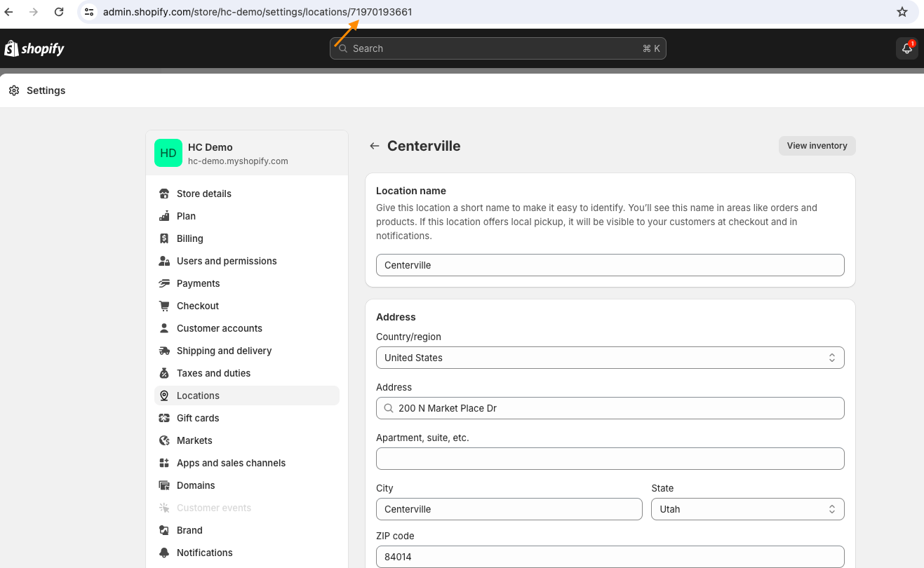The width and height of the screenshot is (924, 568).
Task: Go to Shipping and delivery settings
Action: pyautogui.click(x=224, y=351)
